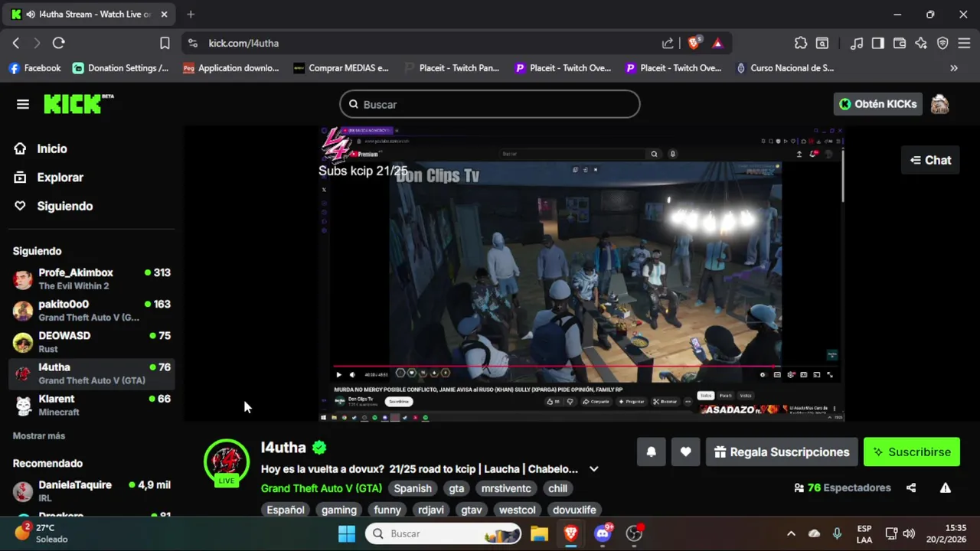The width and height of the screenshot is (980, 551).
Task: Click the dovuxlife tag
Action: [574, 510]
